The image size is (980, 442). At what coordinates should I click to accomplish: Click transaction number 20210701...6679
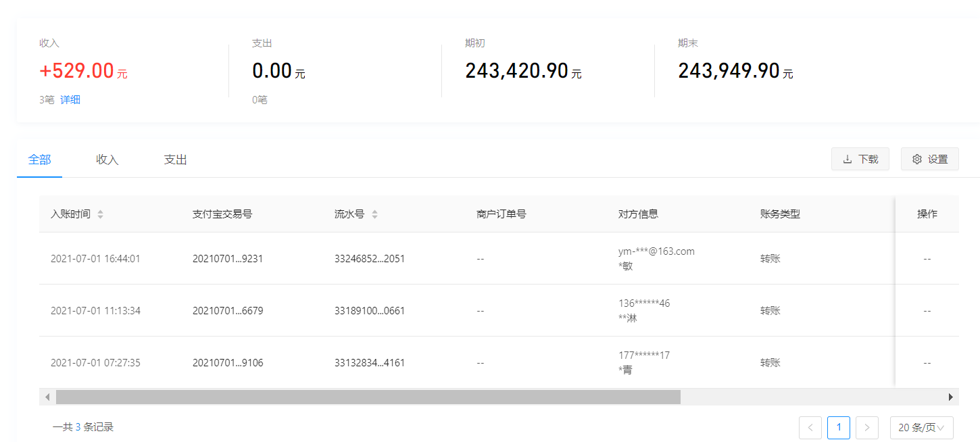[x=228, y=311]
